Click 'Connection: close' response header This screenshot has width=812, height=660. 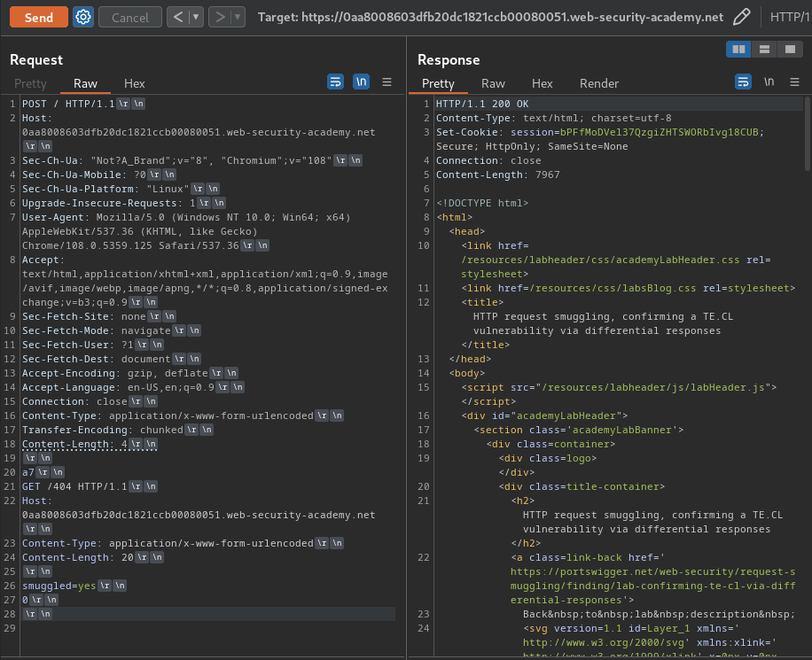tap(488, 160)
